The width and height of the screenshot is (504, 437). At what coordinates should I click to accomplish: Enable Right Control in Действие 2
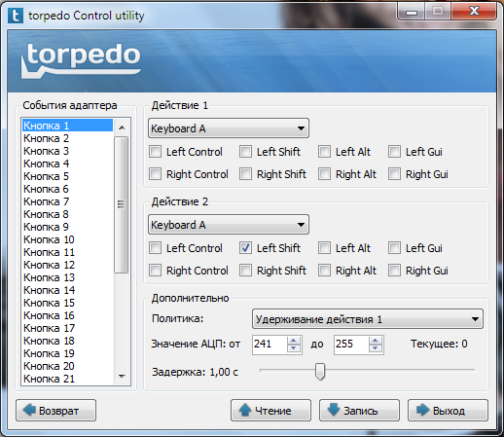coord(155,271)
